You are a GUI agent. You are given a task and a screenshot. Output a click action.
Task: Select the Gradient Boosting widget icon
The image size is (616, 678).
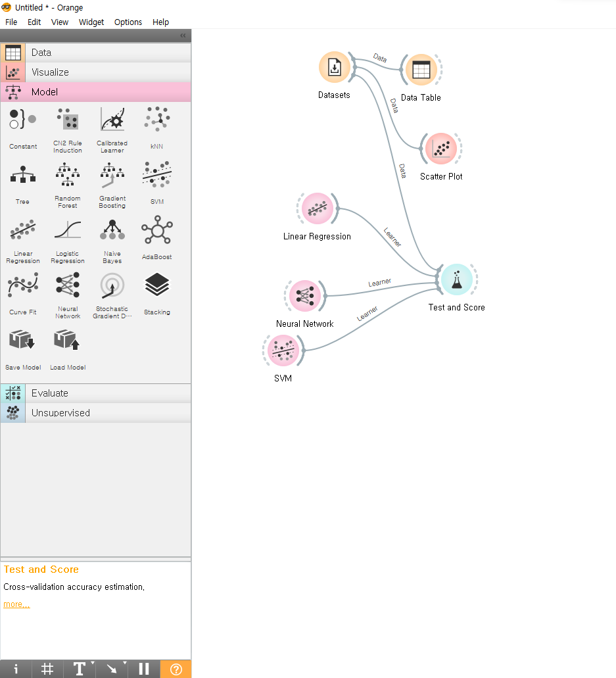pos(112,174)
